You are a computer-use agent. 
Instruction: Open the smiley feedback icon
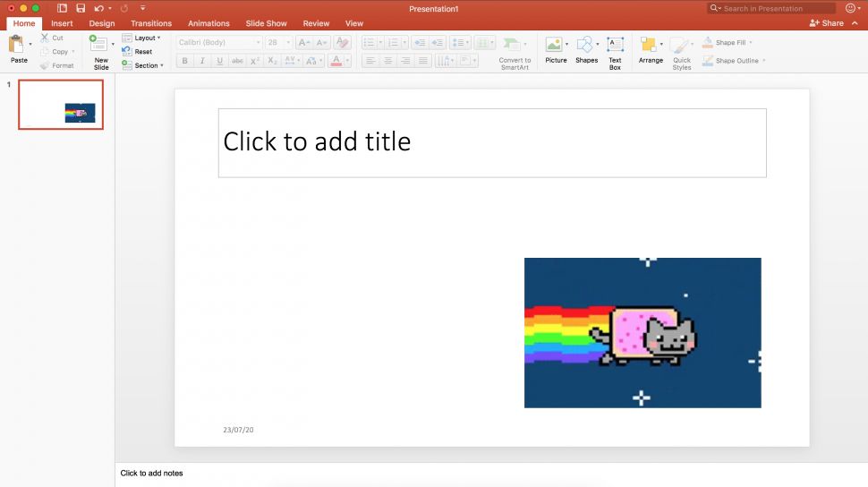tap(850, 8)
